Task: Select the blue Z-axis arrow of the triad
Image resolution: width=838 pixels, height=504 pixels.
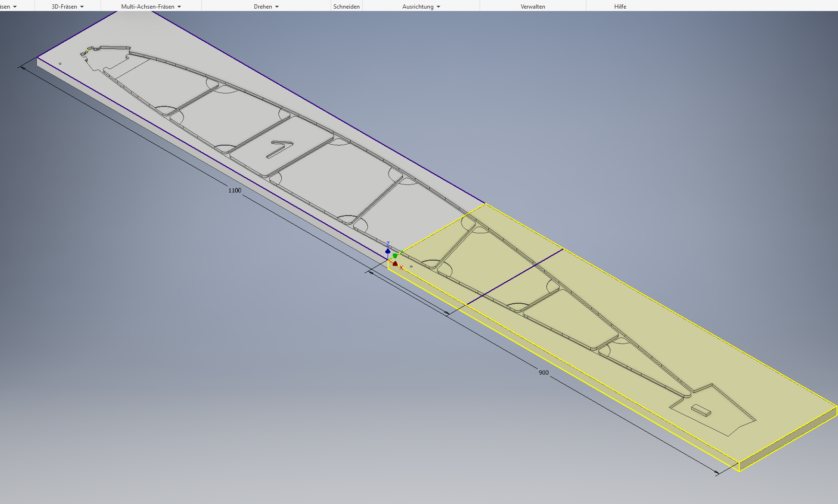Action: [x=388, y=251]
